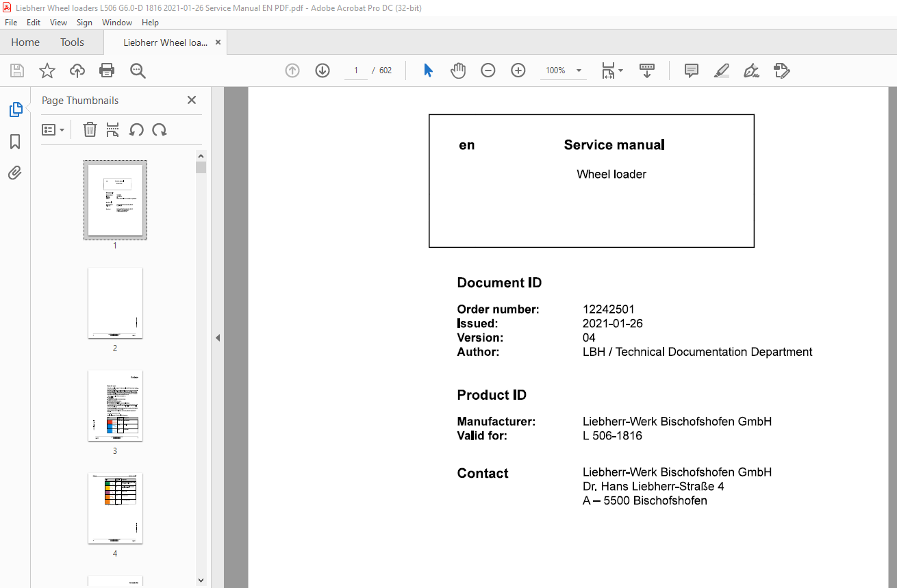Delete selected page with trash icon

[90, 129]
